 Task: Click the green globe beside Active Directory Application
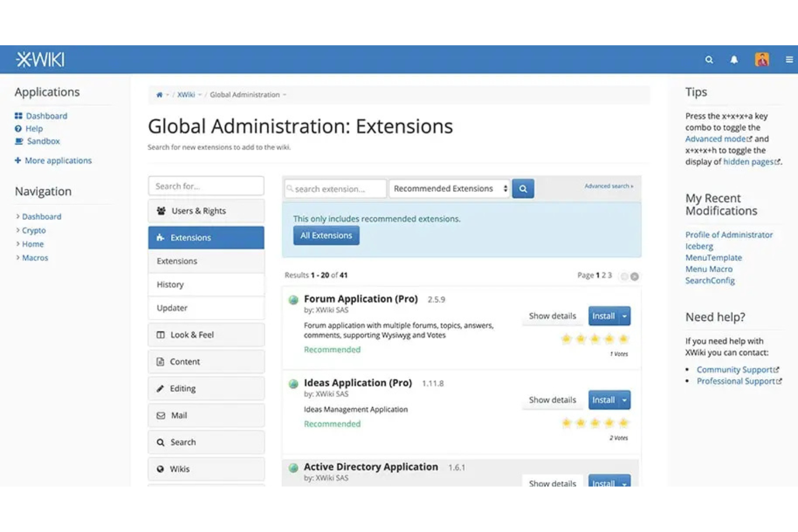[293, 468]
